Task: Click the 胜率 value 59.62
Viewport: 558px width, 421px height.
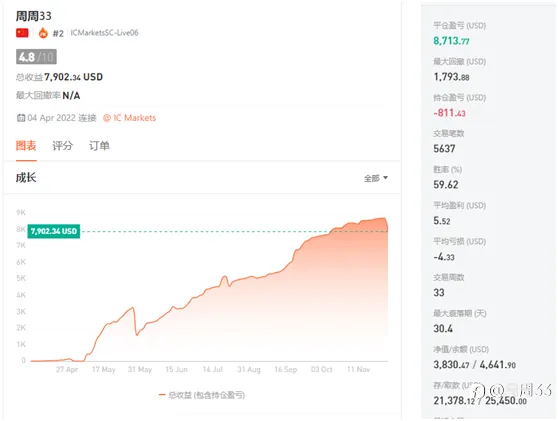Action: pyautogui.click(x=446, y=185)
